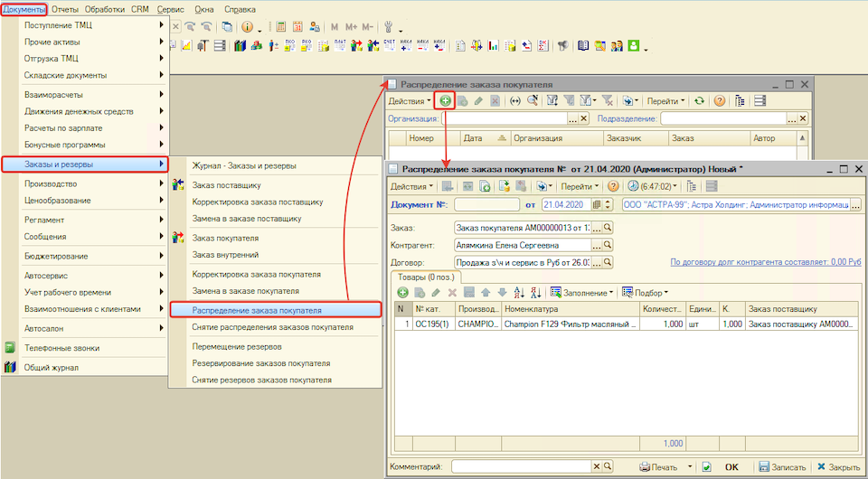Select cell OC195(1) in Товары table
The image size is (868, 479).
pyautogui.click(x=434, y=324)
